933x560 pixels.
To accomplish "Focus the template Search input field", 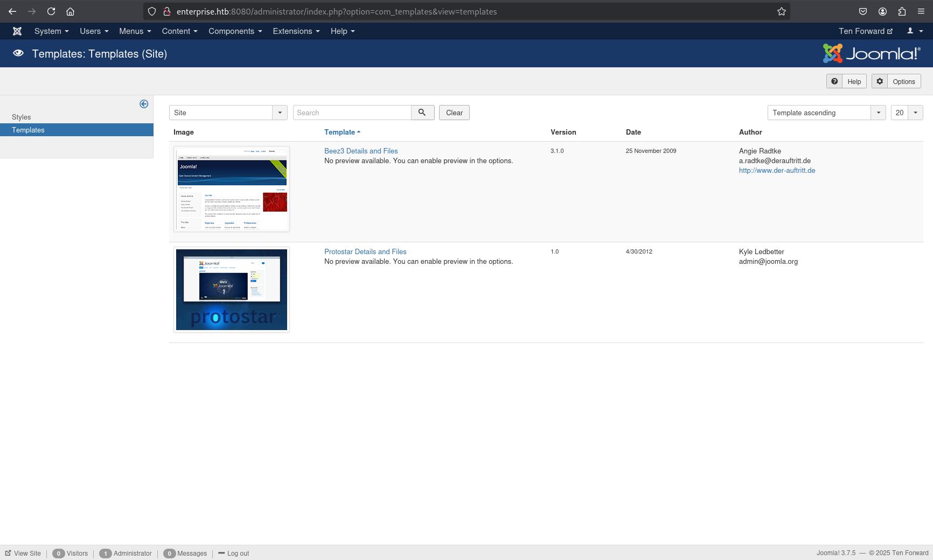I will point(352,113).
